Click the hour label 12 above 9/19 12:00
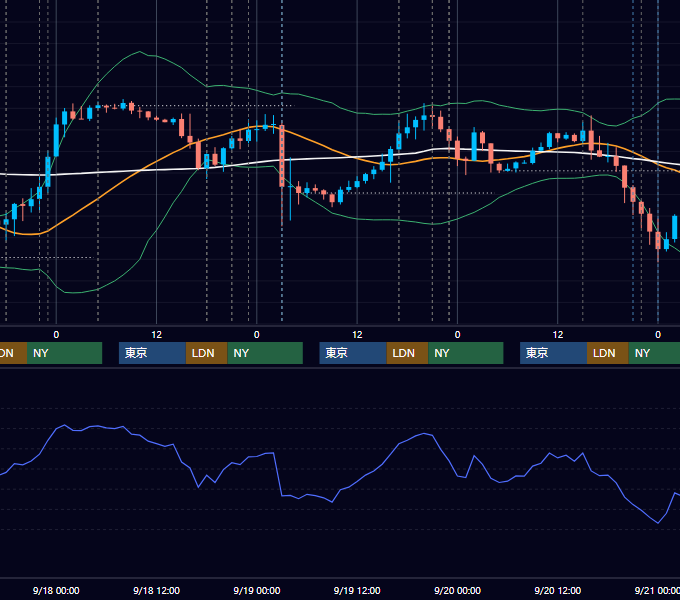The height and width of the screenshot is (600, 680). [x=357, y=335]
